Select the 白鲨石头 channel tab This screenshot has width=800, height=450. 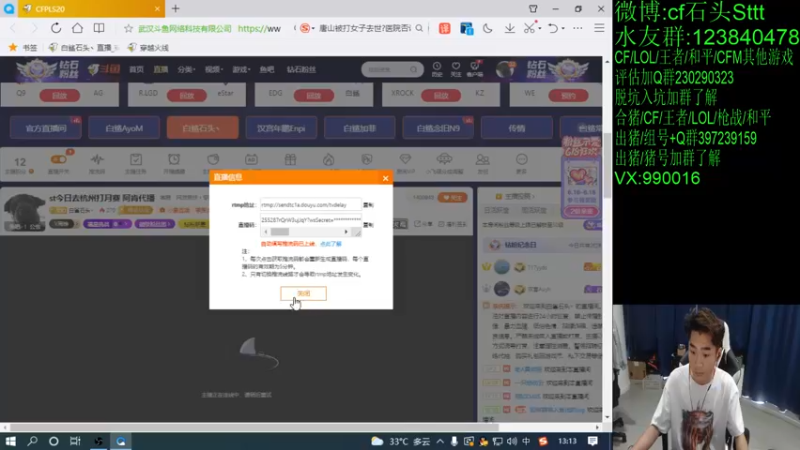pos(203,128)
